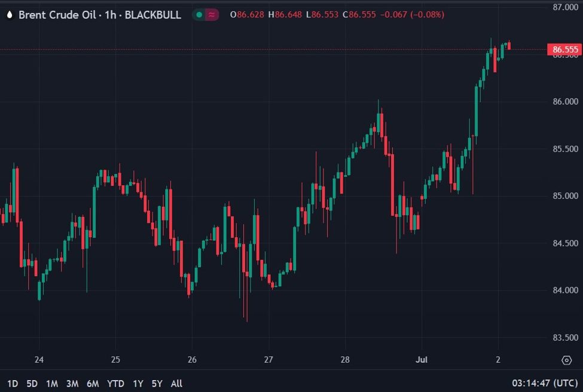The width and height of the screenshot is (583, 392).
Task: Click the red 86.555 current price label
Action: coord(564,50)
